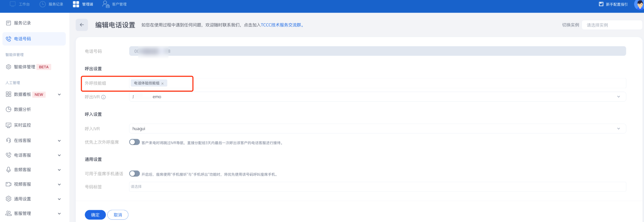Click the 客户管理 person icon
The image size is (644, 222).
(x=106, y=4)
